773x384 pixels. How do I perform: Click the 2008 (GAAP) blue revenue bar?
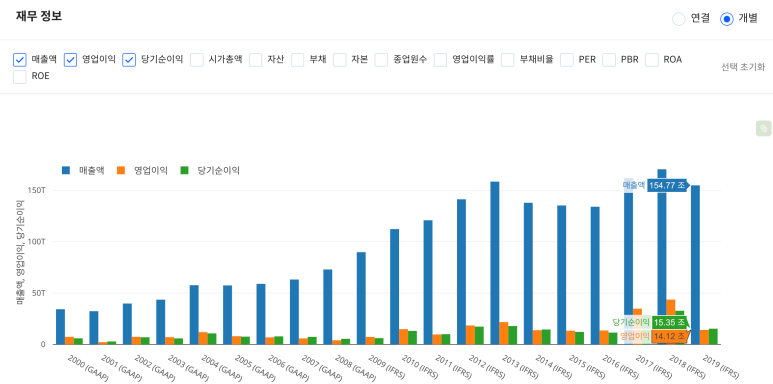[x=328, y=307]
